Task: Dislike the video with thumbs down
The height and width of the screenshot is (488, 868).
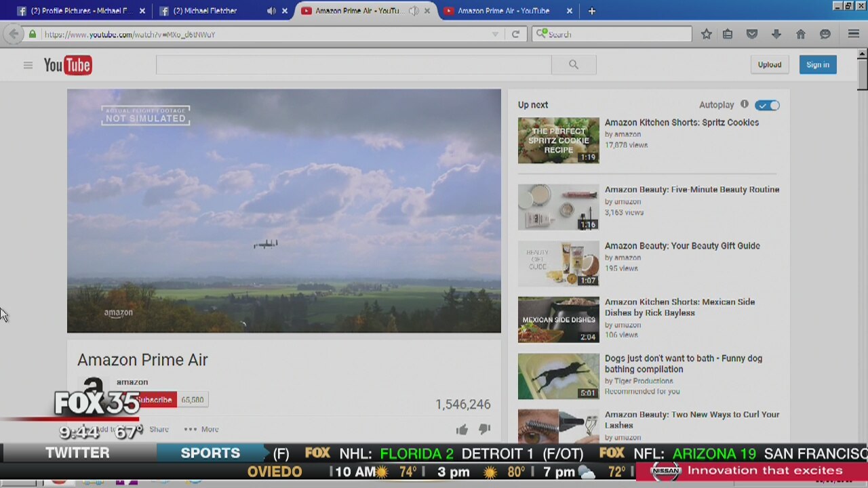Action: [x=484, y=429]
